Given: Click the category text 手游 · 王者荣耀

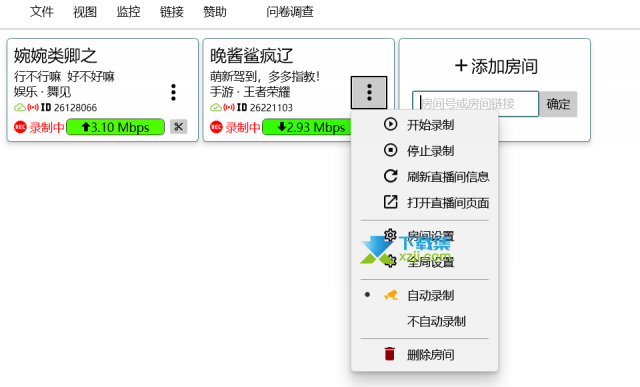Looking at the screenshot, I should pyautogui.click(x=250, y=92).
